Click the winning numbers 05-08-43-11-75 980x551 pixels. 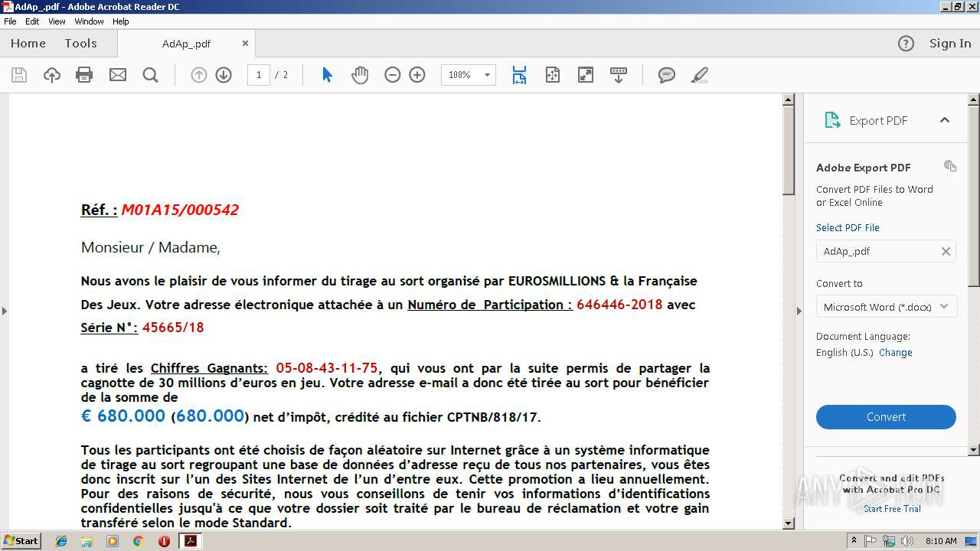[327, 368]
